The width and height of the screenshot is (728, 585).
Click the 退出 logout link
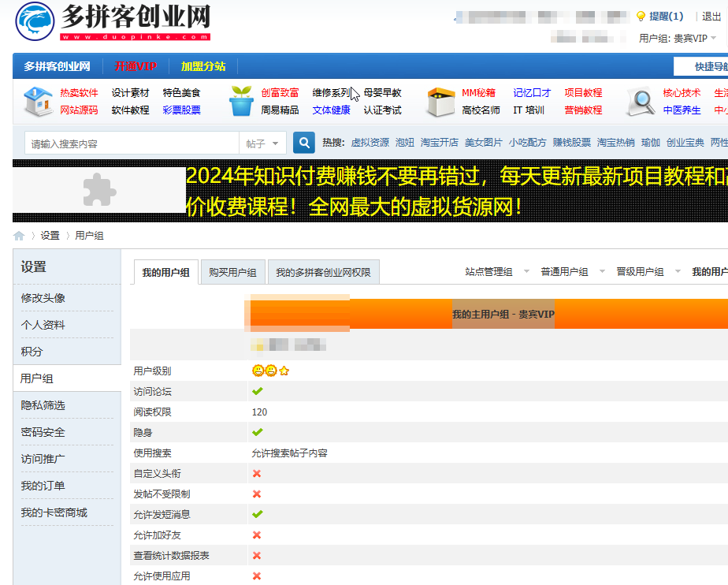tap(711, 17)
